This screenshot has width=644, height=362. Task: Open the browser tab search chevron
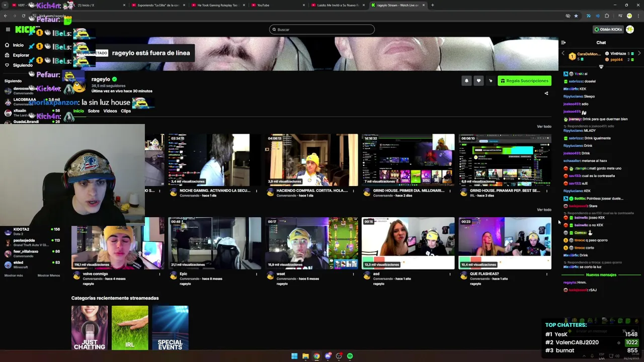pyautogui.click(x=5, y=5)
